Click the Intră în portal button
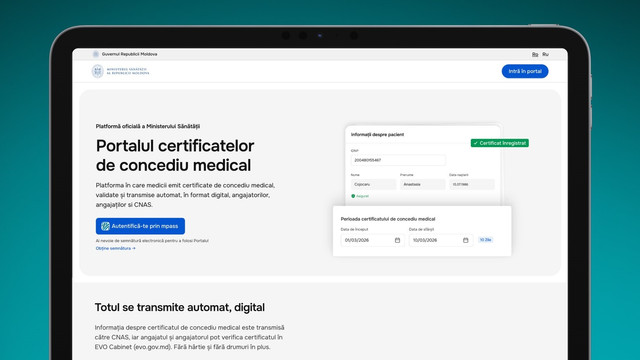This screenshot has height=360, width=640. [x=525, y=71]
